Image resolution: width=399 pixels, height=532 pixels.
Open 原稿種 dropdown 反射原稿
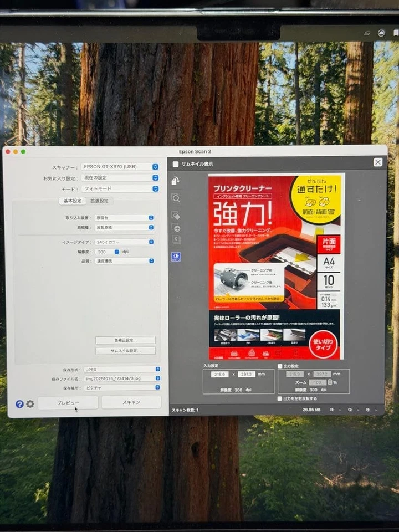pyautogui.click(x=124, y=227)
